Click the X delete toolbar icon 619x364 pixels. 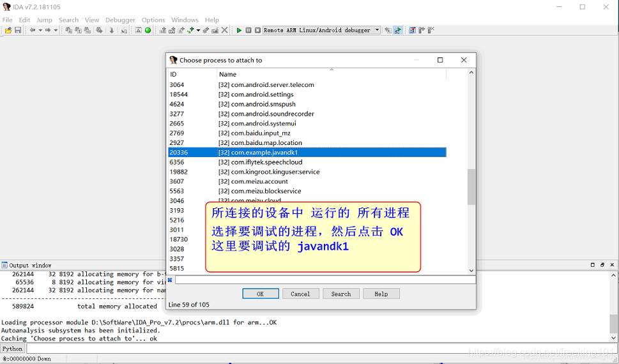tap(224, 30)
